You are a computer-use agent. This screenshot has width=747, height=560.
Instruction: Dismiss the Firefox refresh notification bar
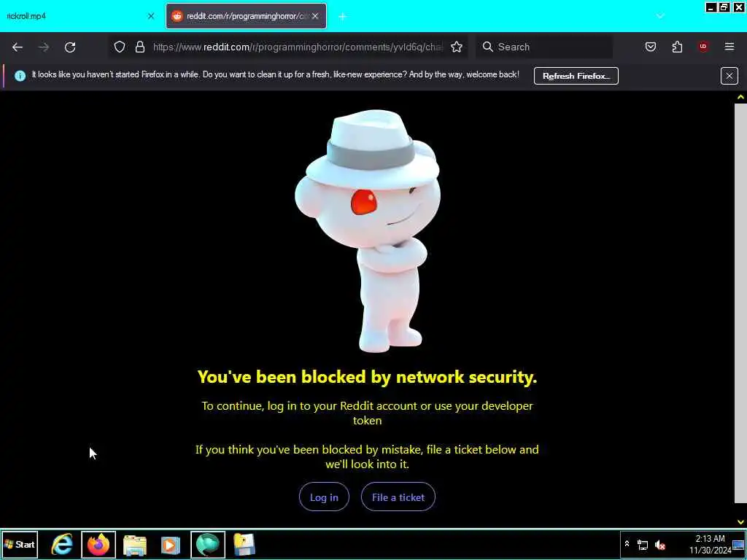(729, 76)
